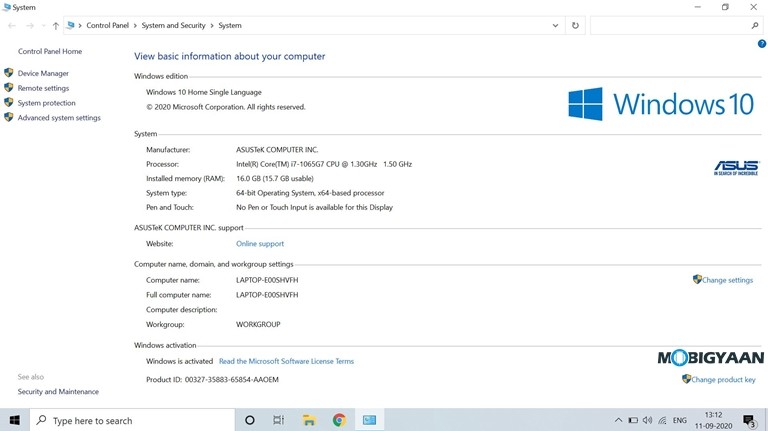This screenshot has width=768, height=431.
Task: Expand the chevron after Control Panel breadcrumb
Action: 135,25
